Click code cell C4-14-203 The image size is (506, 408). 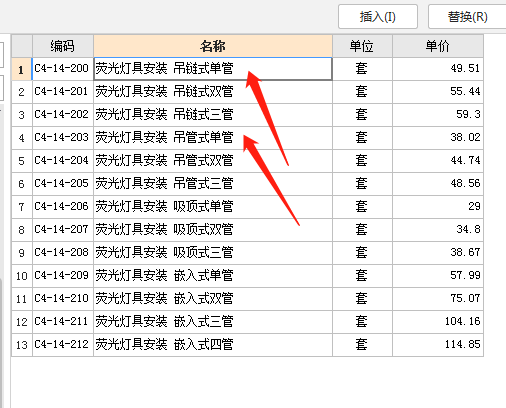(63, 138)
